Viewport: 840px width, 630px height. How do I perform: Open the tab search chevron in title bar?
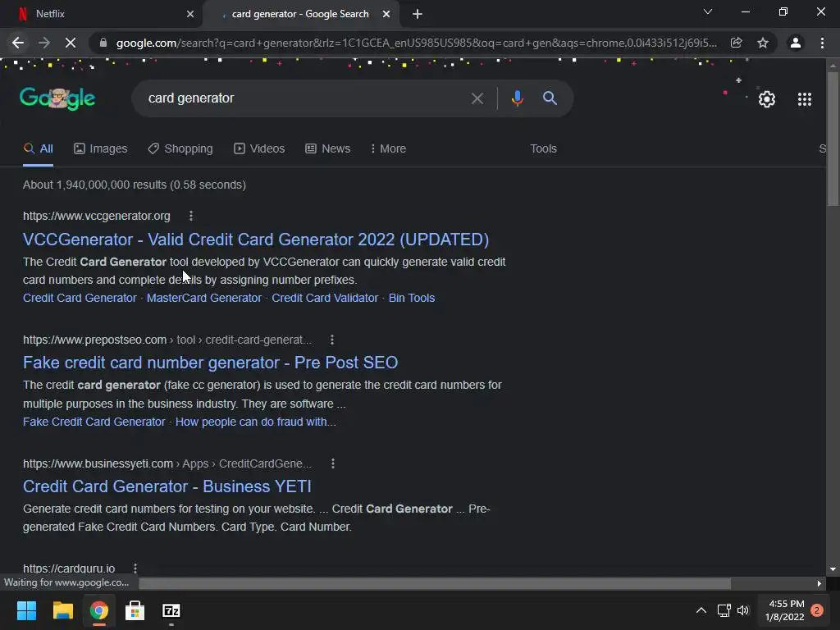point(708,11)
